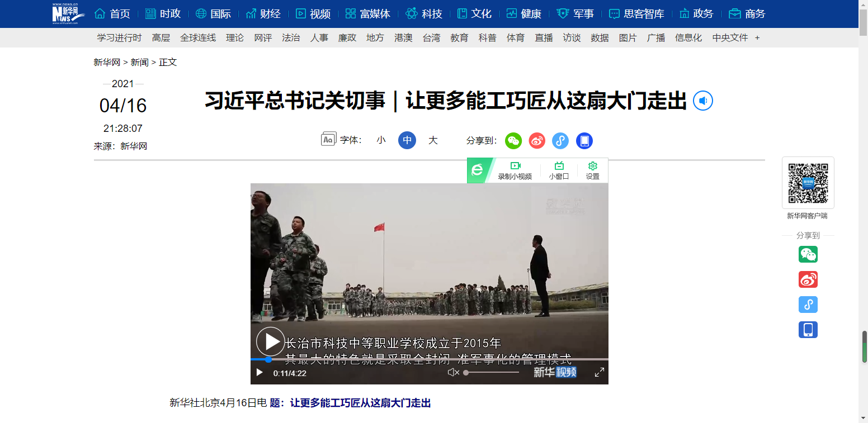Enter fullscreen video mode
Screen dimensions: 868x423
click(599, 372)
